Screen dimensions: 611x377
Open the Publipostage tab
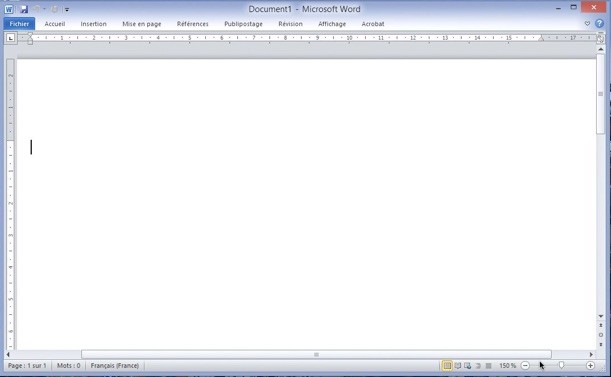pos(243,24)
